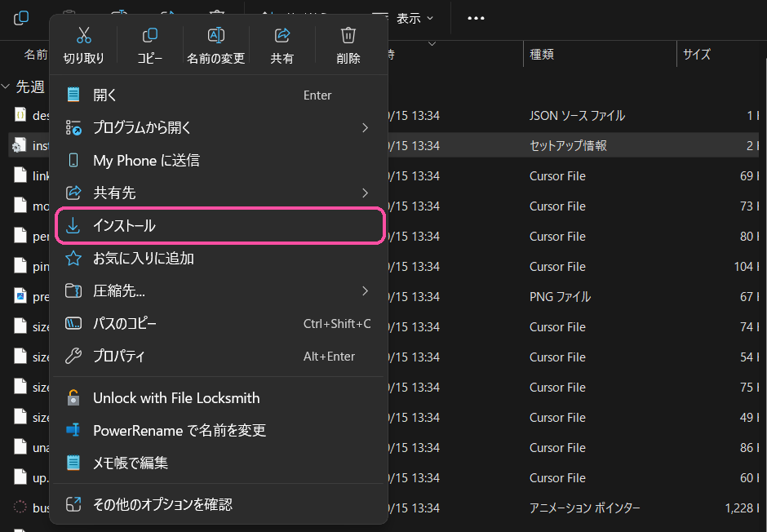Open the 共有先 submenu
The image size is (767, 532).
[x=219, y=193]
